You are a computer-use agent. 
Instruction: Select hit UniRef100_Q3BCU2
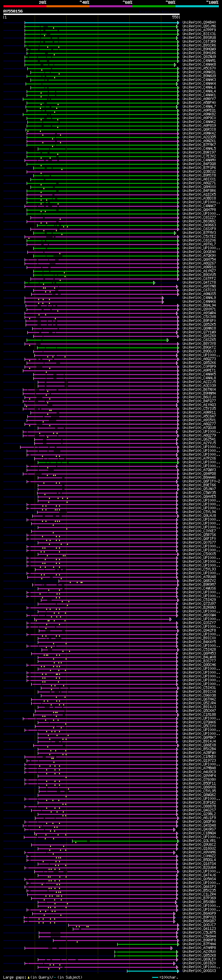[x=199, y=172]
